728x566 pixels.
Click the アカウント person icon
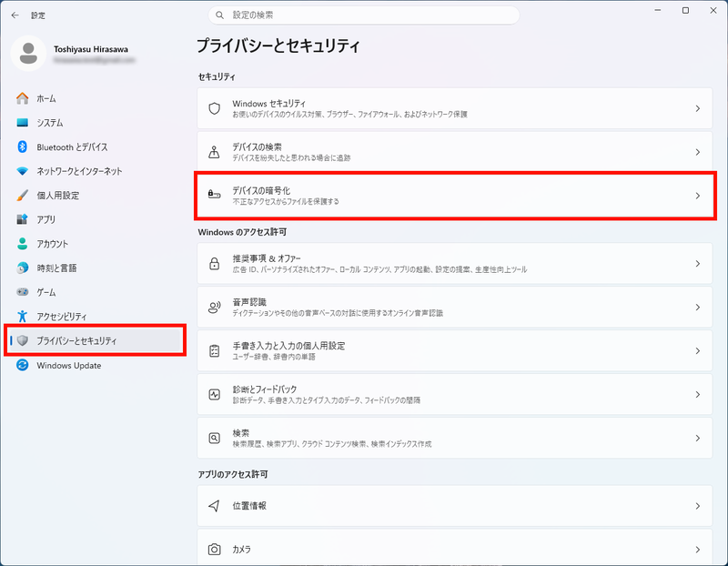[x=22, y=244]
